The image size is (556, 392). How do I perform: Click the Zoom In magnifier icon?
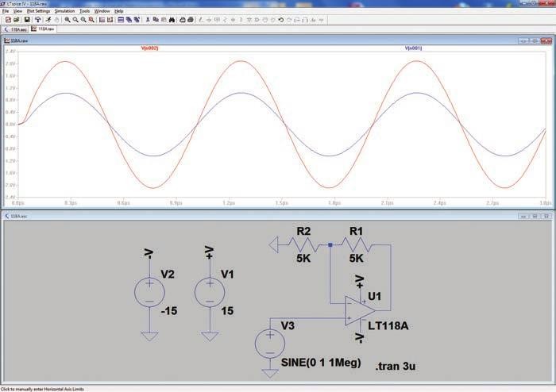pyautogui.click(x=68, y=20)
